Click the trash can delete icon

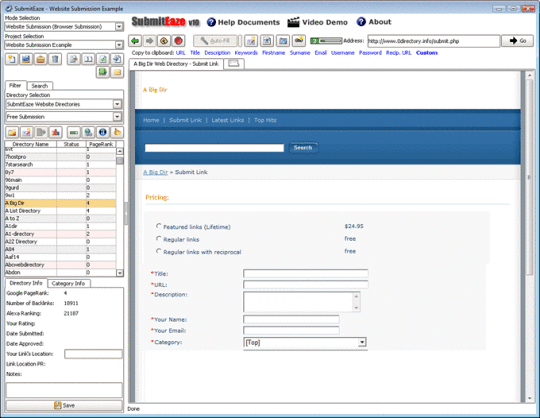click(55, 59)
